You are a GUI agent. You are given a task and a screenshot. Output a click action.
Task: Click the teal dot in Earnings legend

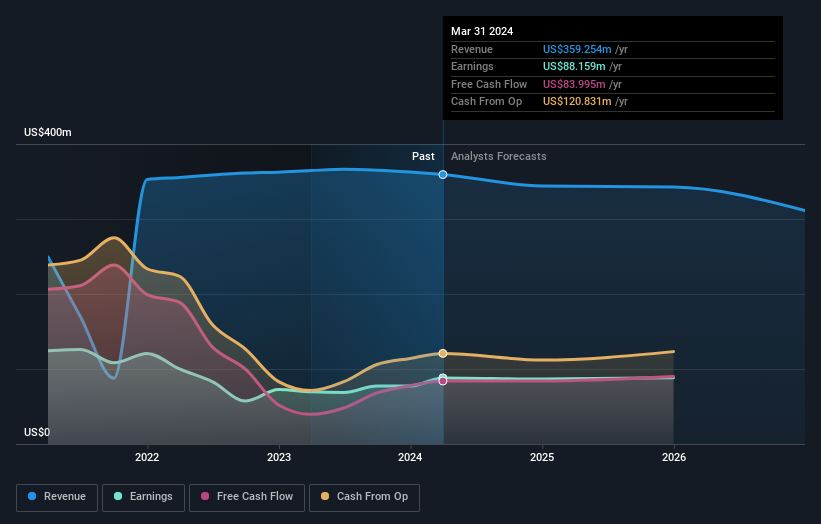click(x=118, y=496)
